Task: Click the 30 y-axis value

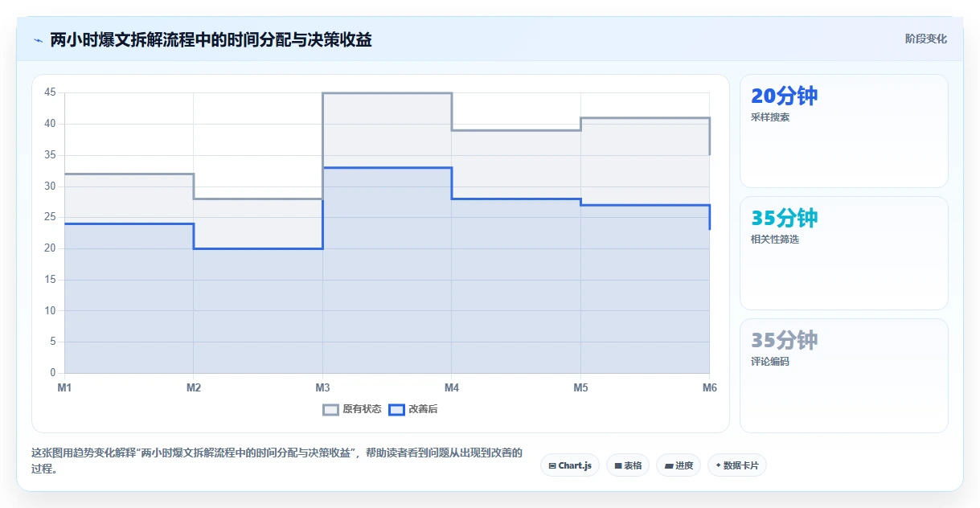Action: (x=50, y=186)
